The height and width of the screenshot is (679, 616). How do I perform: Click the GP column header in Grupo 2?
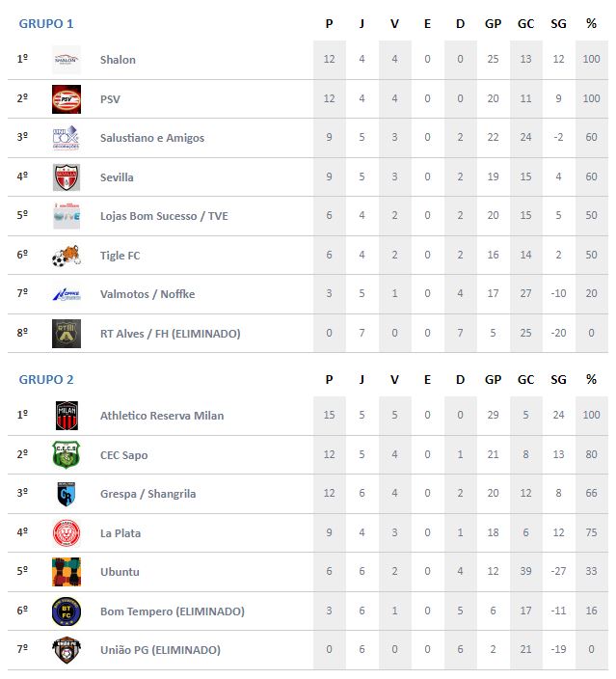tap(493, 379)
